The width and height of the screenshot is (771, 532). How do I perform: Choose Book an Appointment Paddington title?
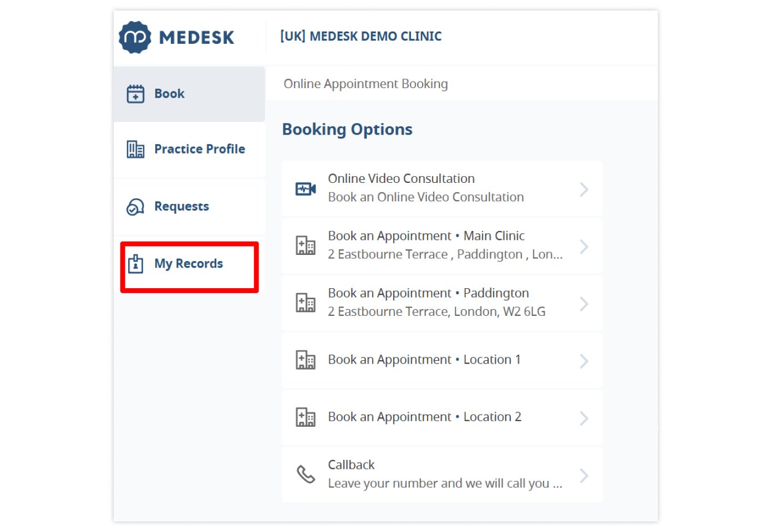pyautogui.click(x=428, y=293)
